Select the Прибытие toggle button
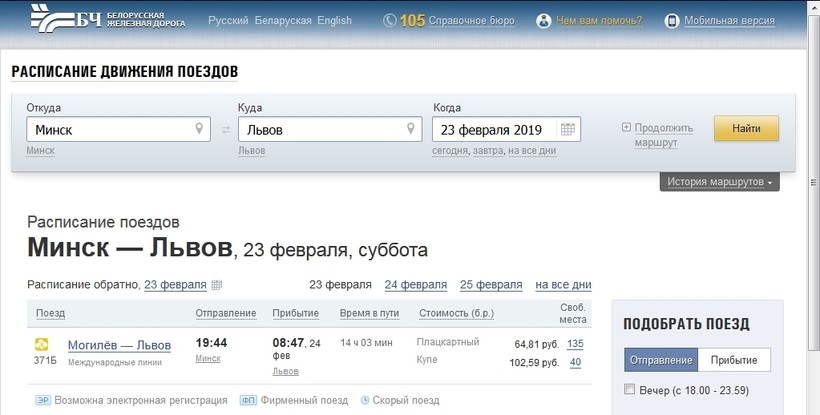Image resolution: width=820 pixels, height=415 pixels. [733, 360]
